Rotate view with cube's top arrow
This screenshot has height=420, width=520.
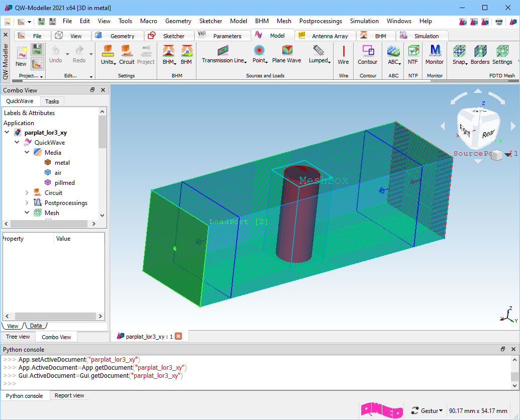478,91
